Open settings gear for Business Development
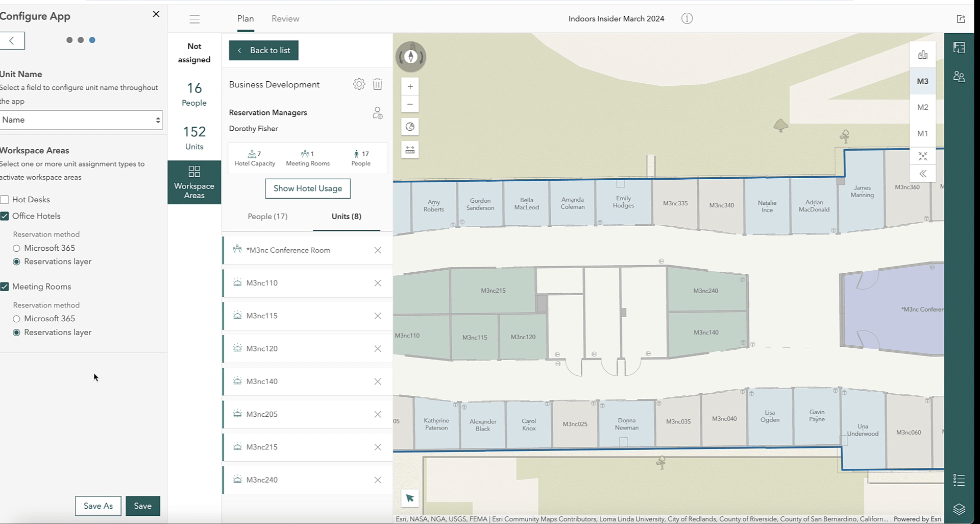 pyautogui.click(x=359, y=84)
